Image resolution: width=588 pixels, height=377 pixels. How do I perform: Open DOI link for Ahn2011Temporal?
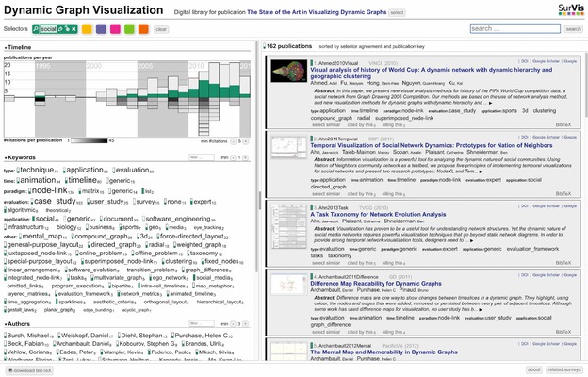pos(524,137)
